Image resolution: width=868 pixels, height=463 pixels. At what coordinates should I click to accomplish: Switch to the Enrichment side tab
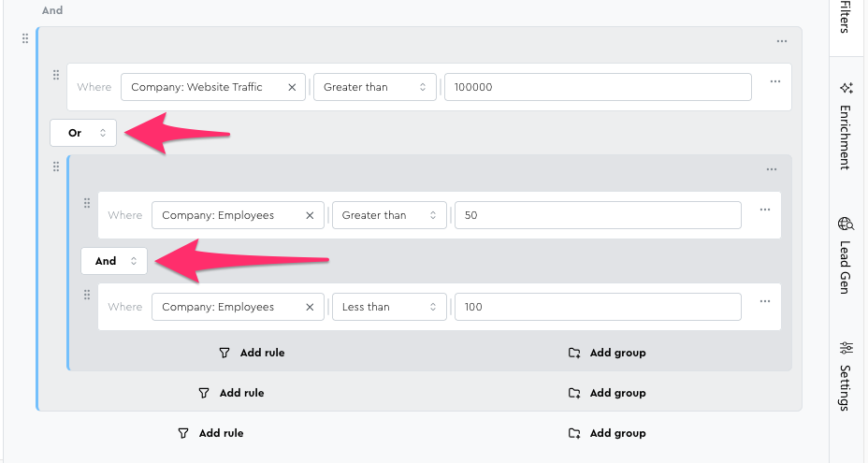coord(846,124)
